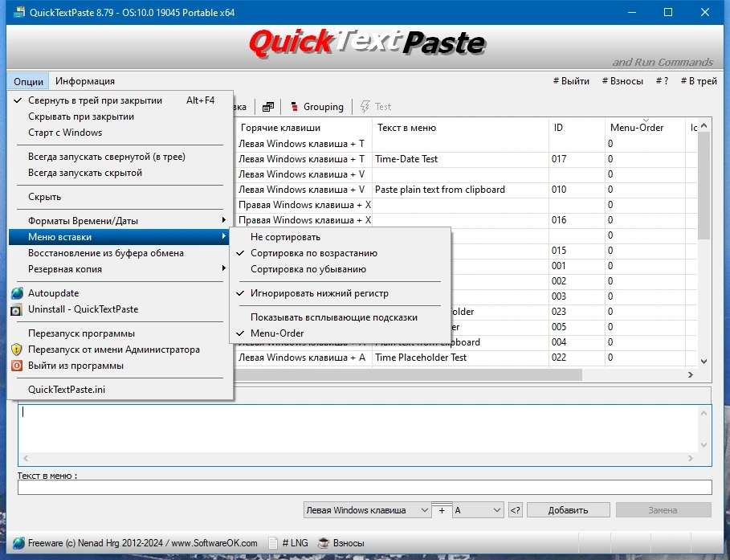The width and height of the screenshot is (730, 560).
Task: Toggle Игнорировать нижний регистр
Action: (x=341, y=293)
